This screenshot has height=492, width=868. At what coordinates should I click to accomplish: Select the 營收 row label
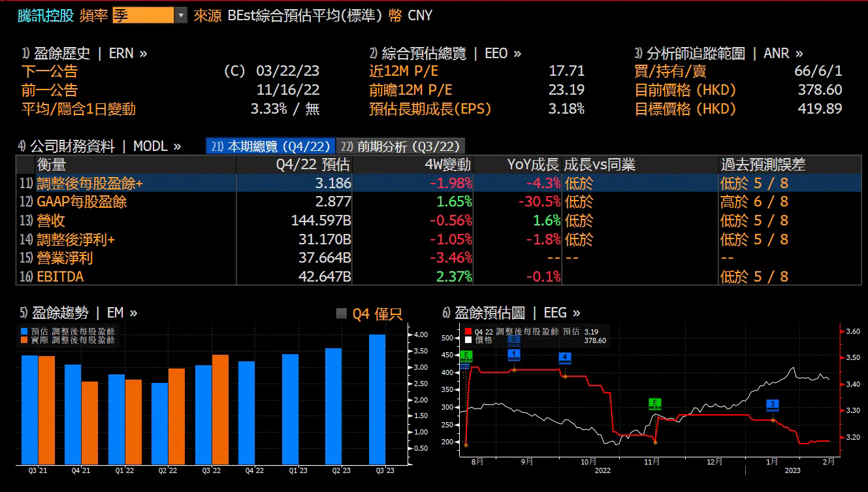click(51, 220)
